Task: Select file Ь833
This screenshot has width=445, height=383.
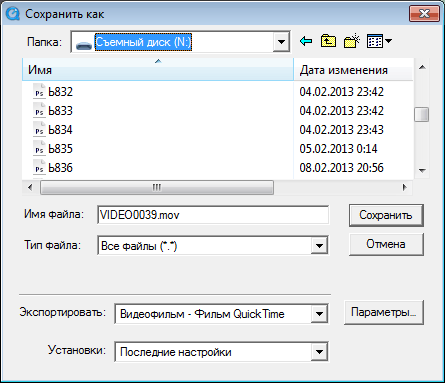Action: point(60,110)
